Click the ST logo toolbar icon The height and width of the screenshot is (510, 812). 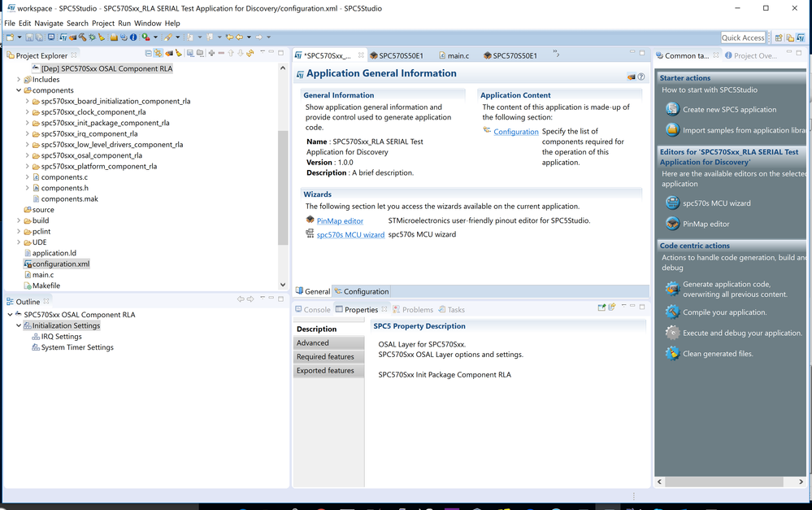pos(63,37)
